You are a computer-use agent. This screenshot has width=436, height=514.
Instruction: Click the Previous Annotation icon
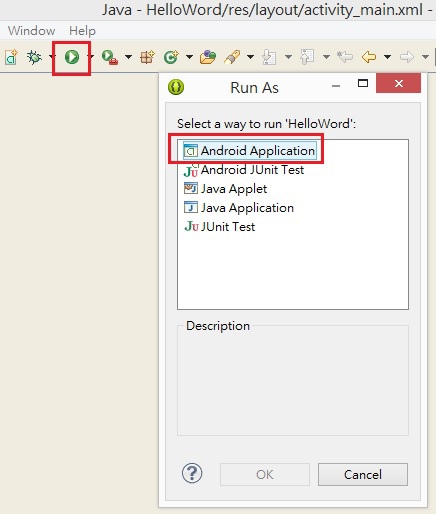307,57
